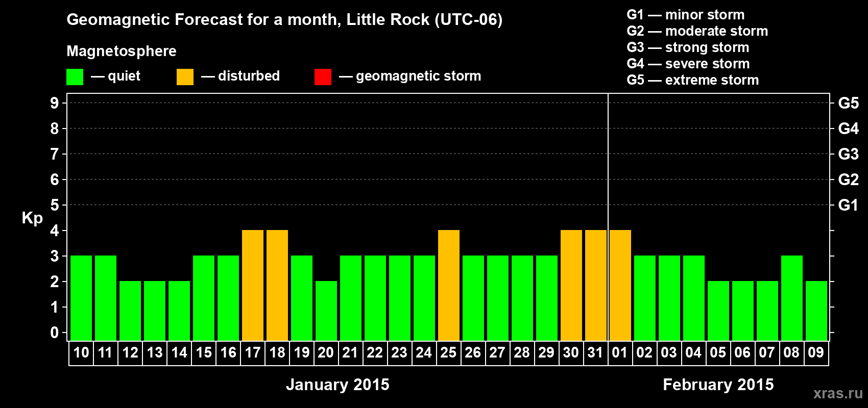868x408 pixels.
Task: Click date label 13 on the axis
Action: coord(155,352)
